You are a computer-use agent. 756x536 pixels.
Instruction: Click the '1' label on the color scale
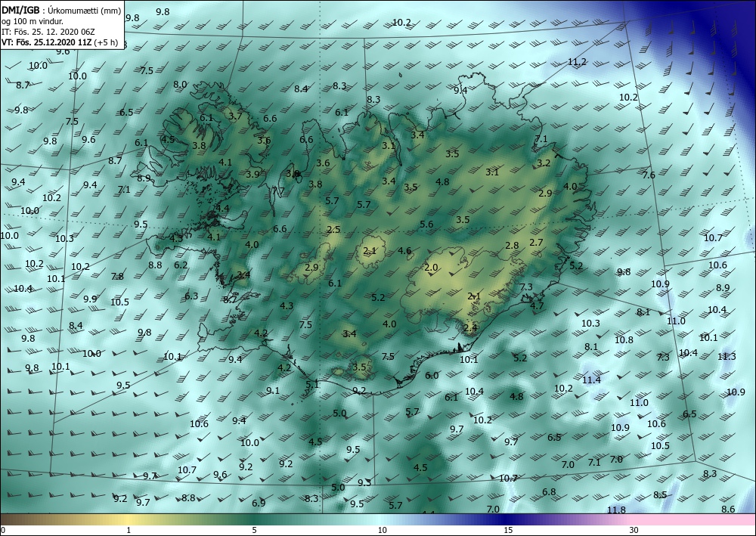129,530
